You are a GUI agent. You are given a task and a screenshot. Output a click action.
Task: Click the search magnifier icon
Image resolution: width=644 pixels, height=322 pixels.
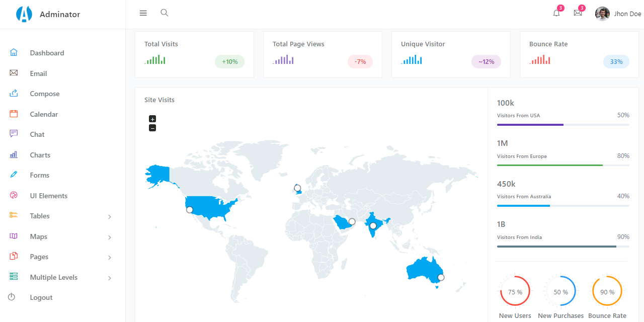tap(164, 13)
